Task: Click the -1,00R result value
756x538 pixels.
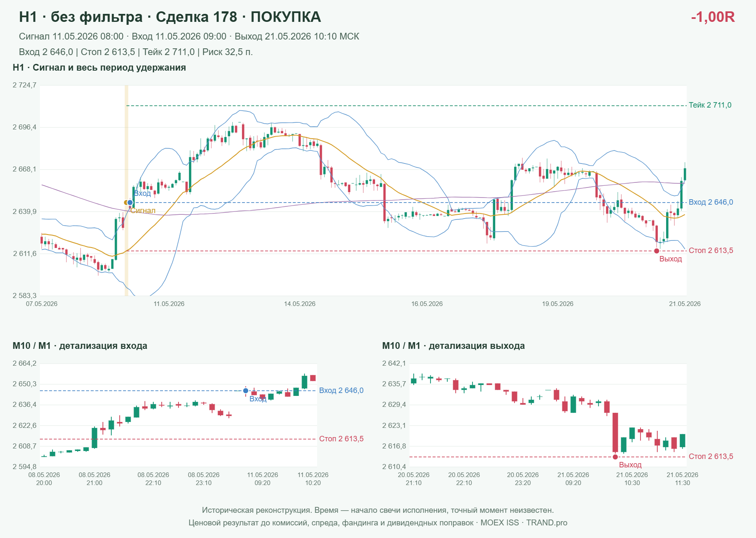Action: tap(713, 17)
